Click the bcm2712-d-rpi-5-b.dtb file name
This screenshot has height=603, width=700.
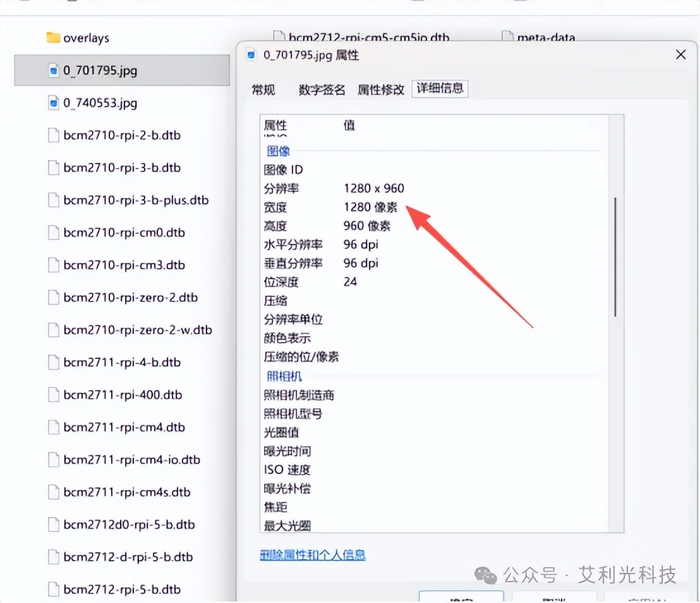tap(128, 557)
